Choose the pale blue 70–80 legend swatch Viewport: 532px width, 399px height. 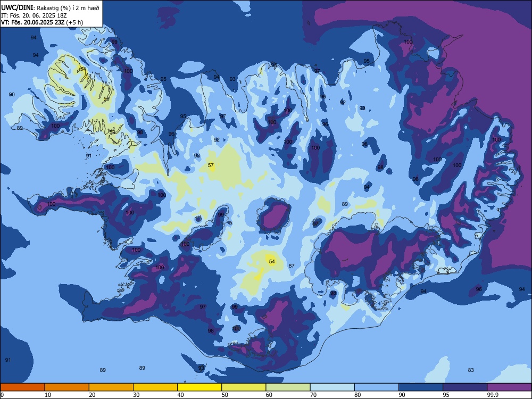pyautogui.click(x=332, y=387)
